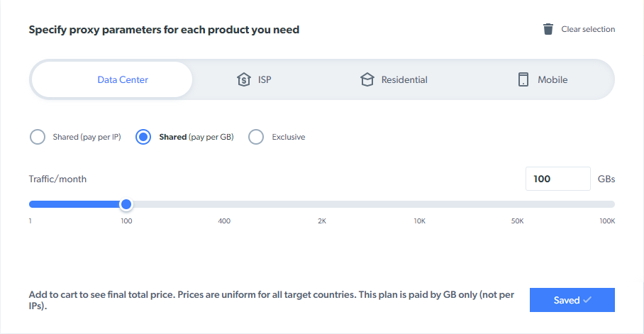Set slider to the 400 mark
This screenshot has width=644, height=334.
click(224, 204)
